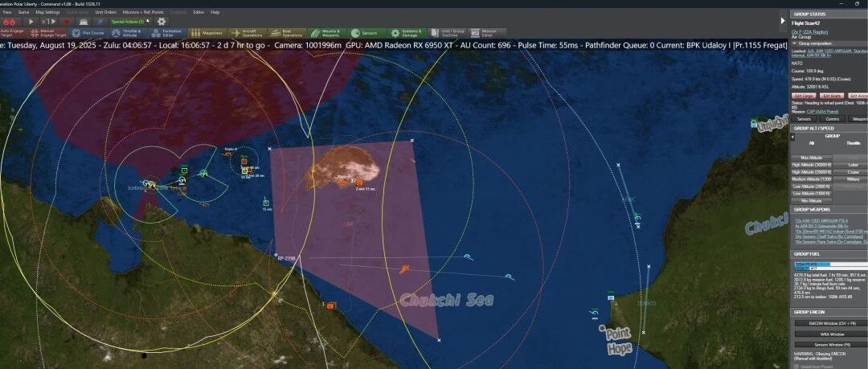The height and width of the screenshot is (369, 868).
Task: Open the Unit Orders menu
Action: click(106, 11)
